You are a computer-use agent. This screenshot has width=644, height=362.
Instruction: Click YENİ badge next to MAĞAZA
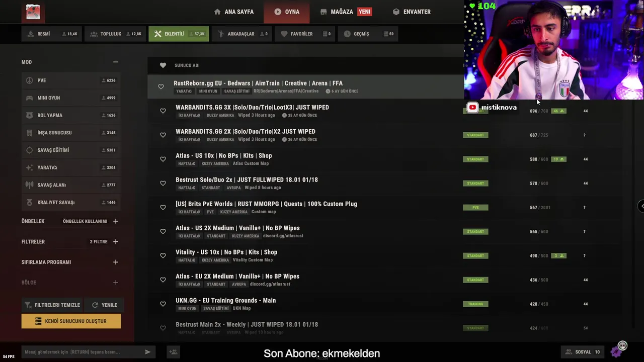365,12
